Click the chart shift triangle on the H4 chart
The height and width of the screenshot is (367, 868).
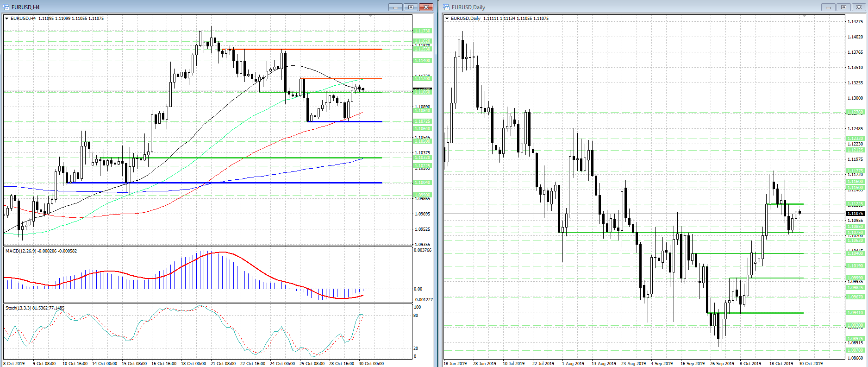(x=370, y=16)
